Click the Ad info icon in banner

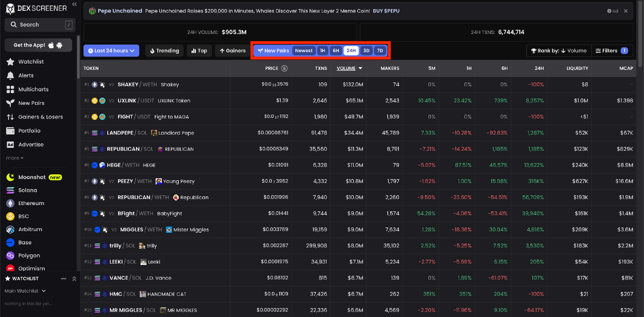pos(609,11)
